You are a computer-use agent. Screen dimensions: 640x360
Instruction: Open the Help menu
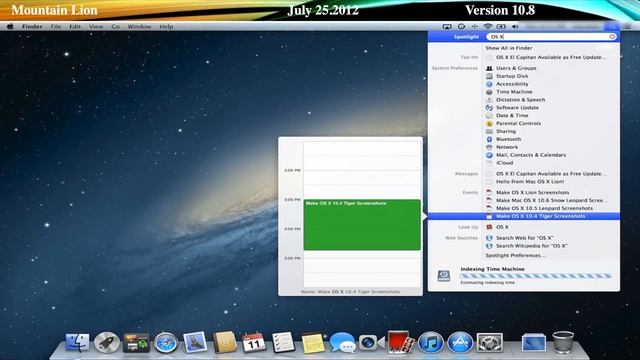[x=166, y=27]
